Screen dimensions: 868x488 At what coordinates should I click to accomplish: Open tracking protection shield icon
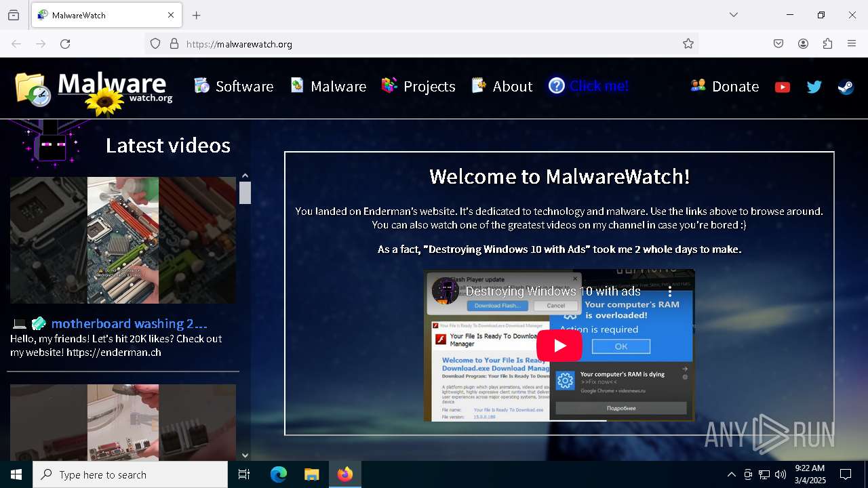pyautogui.click(x=155, y=44)
